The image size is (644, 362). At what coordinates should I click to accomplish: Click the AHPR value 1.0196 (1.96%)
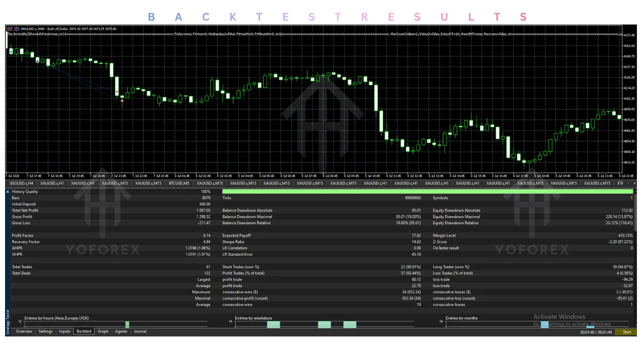[198, 248]
